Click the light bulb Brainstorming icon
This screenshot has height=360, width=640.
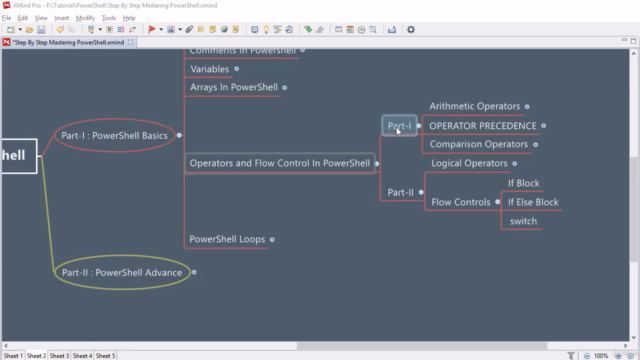(266, 29)
